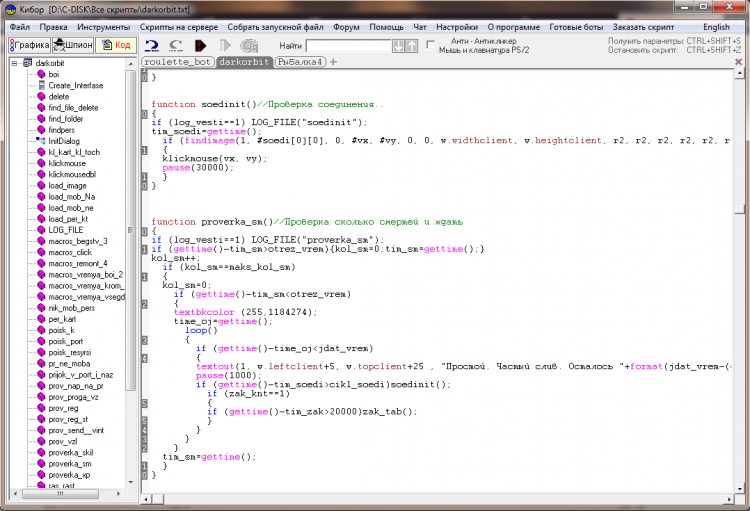Collapse the soedinit function code block
Screen dimensions: 750x511
144,113
